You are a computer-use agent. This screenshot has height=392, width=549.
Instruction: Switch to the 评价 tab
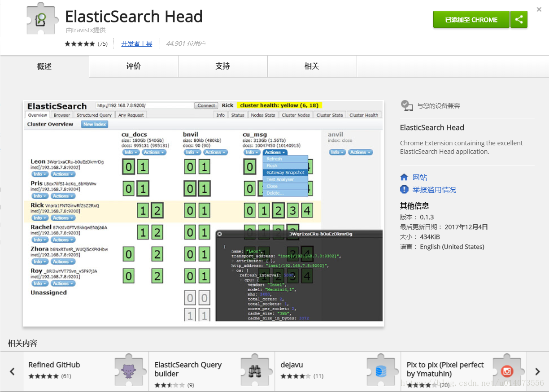[134, 66]
